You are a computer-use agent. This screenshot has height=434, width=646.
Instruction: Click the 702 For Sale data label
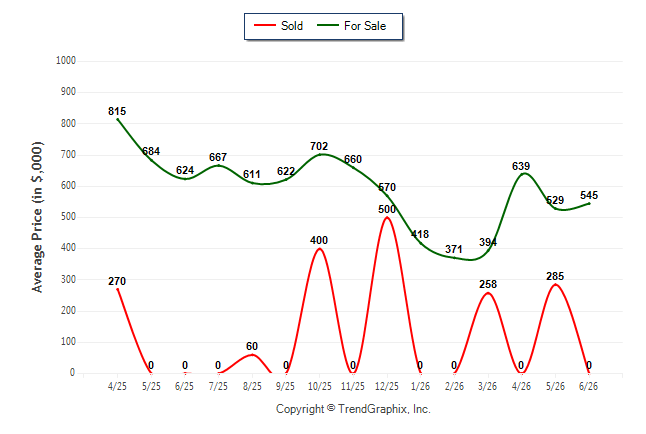coord(319,146)
